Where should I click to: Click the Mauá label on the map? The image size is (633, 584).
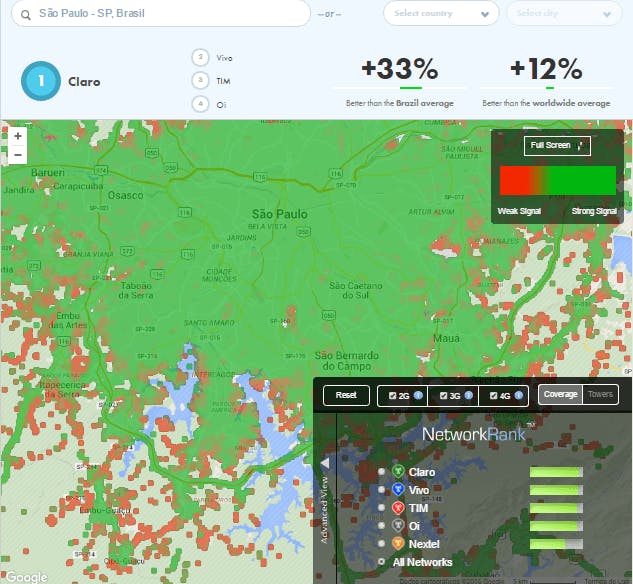446,338
